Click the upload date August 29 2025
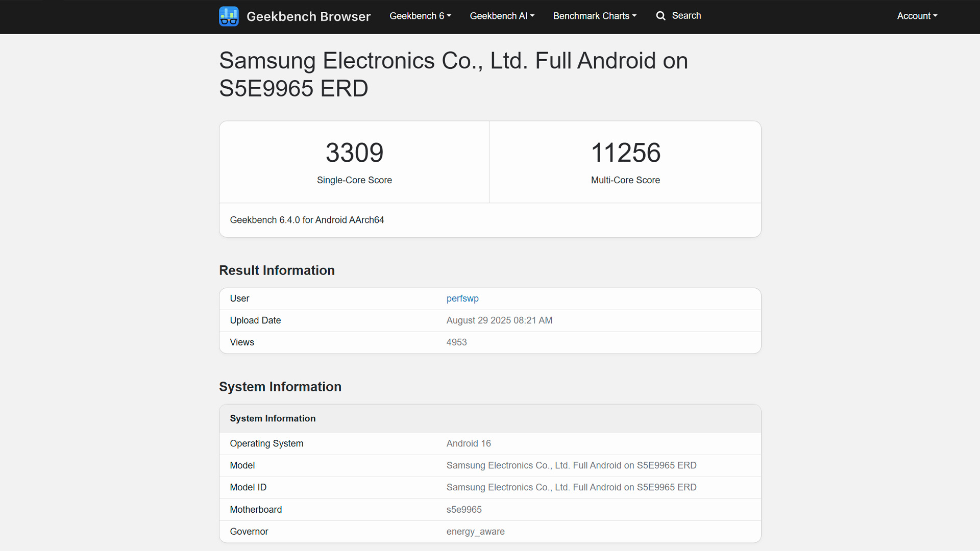Image resolution: width=980 pixels, height=551 pixels. point(499,320)
